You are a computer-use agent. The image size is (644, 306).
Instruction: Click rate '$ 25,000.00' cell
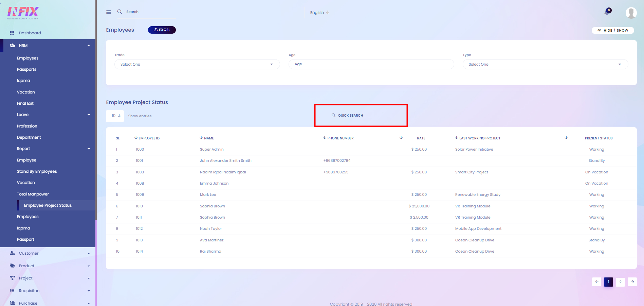419,206
